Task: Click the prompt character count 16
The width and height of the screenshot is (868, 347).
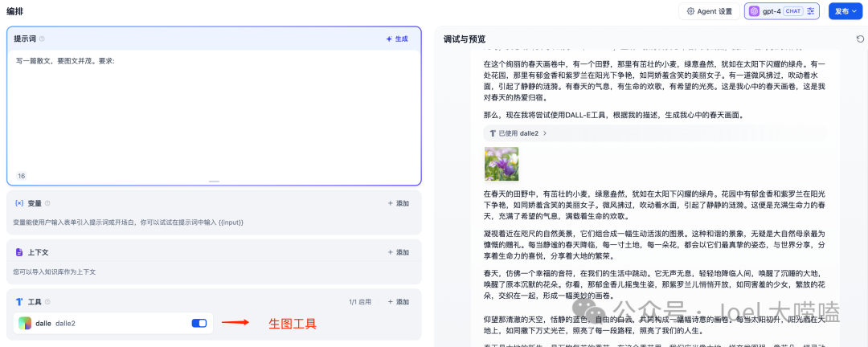Action: (22, 176)
